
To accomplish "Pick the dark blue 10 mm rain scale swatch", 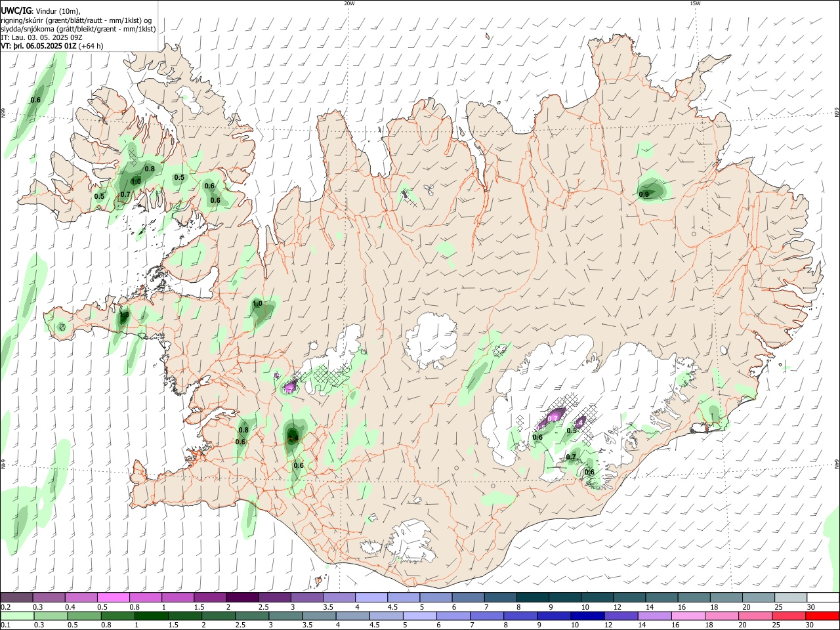I will tap(587, 616).
